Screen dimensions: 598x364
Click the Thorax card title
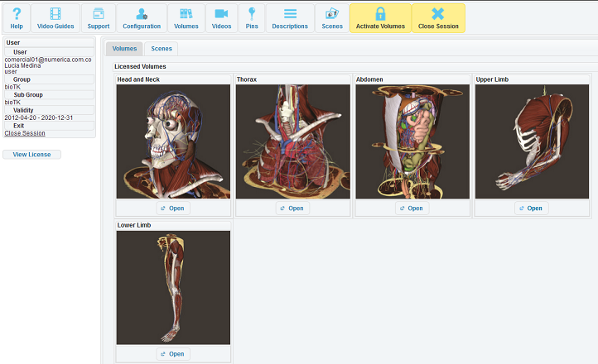pos(247,79)
